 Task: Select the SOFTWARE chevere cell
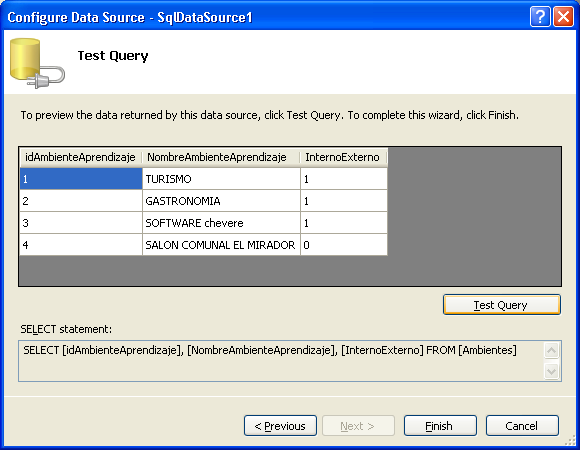(221, 223)
